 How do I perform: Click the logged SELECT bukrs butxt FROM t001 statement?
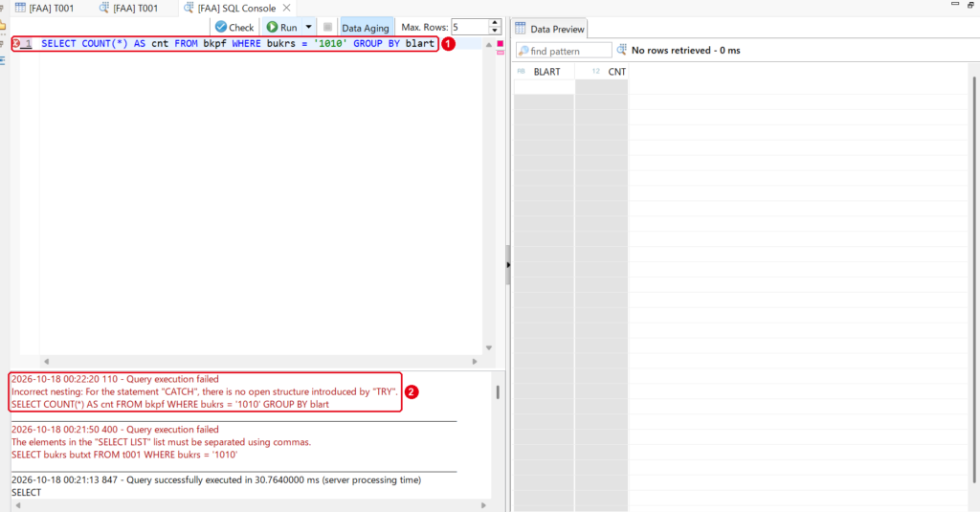(124, 455)
